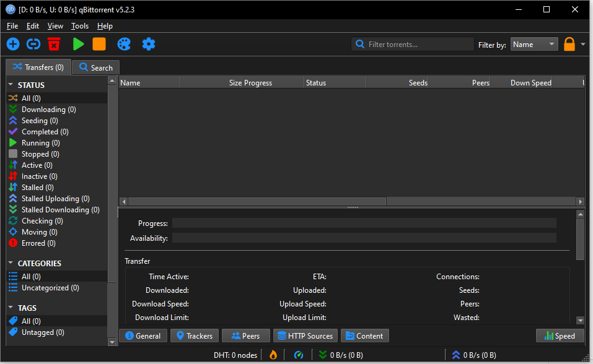Click the Filter torrents search field
The image size is (593, 364).
pyautogui.click(x=413, y=44)
